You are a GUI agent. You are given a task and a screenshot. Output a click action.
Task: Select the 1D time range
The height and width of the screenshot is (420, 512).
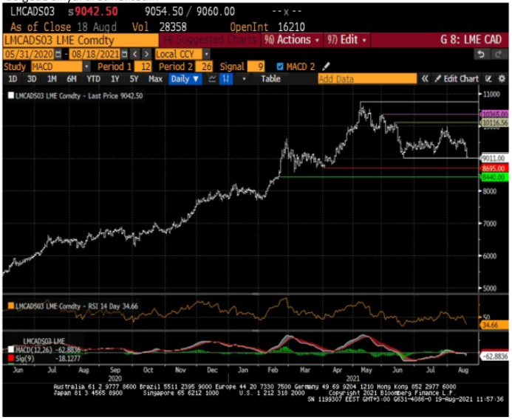click(x=13, y=79)
